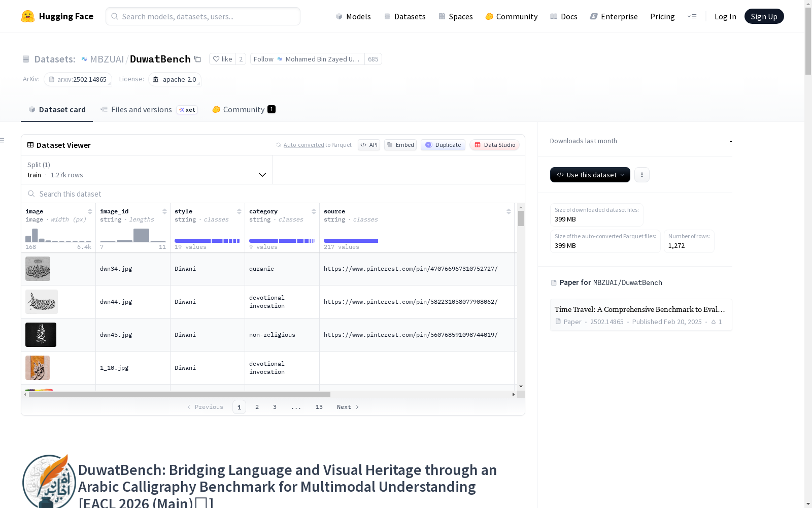Screen dimensions: 812x508
Task: Open the like count showing 2
Action: coord(241,59)
